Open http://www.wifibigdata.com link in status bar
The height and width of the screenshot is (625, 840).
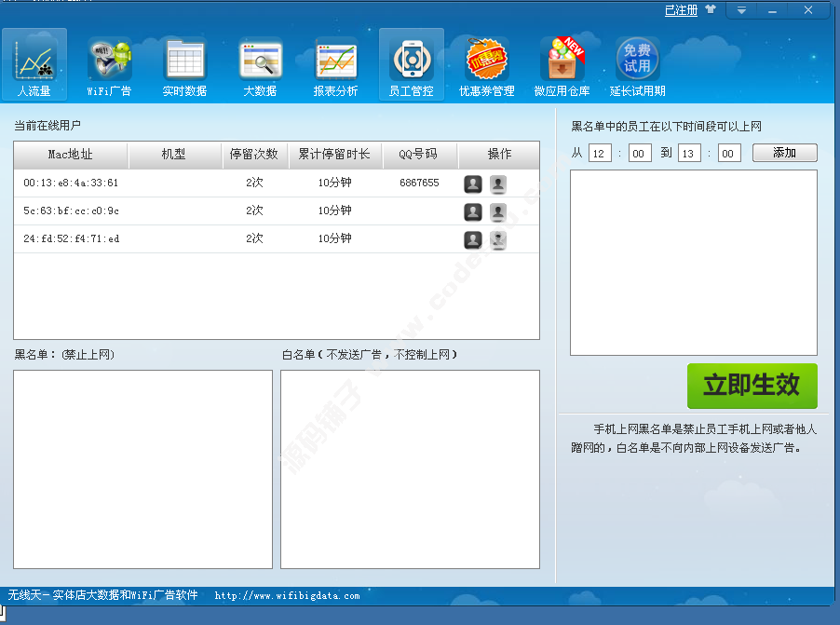click(x=287, y=595)
